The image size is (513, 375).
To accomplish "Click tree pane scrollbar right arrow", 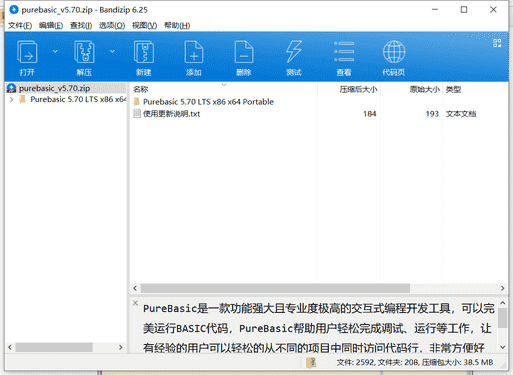I will (x=121, y=347).
